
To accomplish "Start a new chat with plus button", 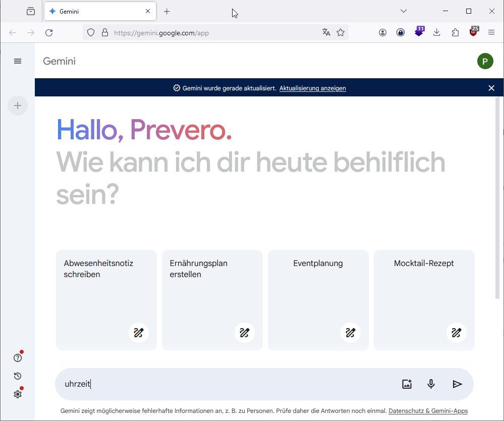I will [18, 106].
